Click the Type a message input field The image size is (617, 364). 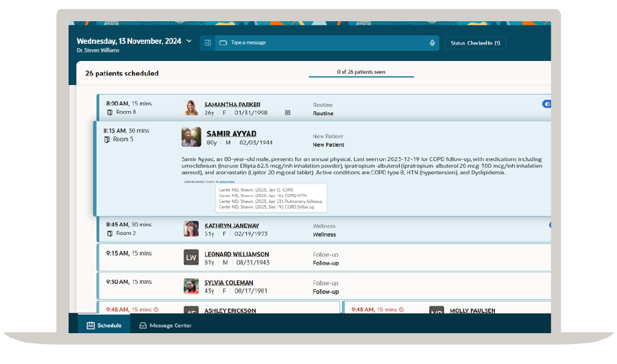point(327,43)
